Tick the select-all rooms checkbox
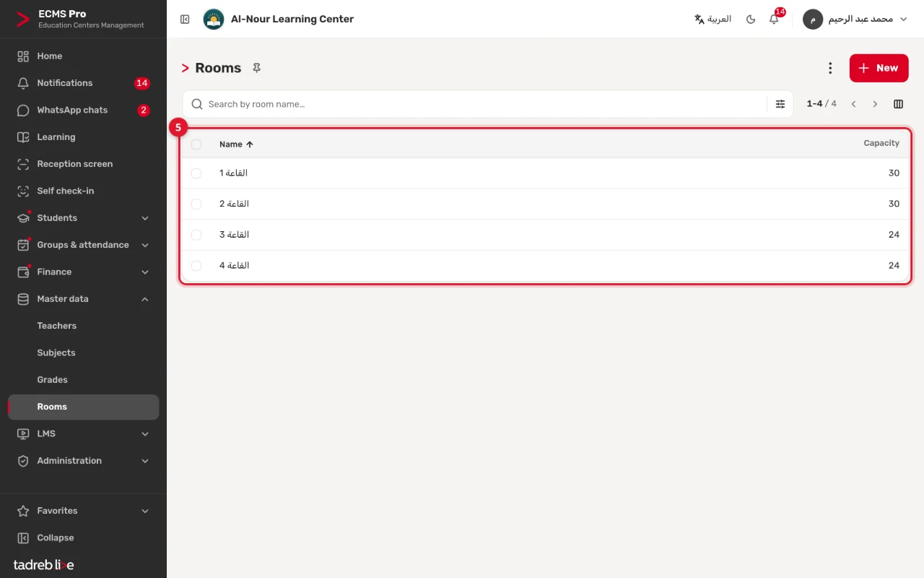Image resolution: width=924 pixels, height=578 pixels. 196,144
